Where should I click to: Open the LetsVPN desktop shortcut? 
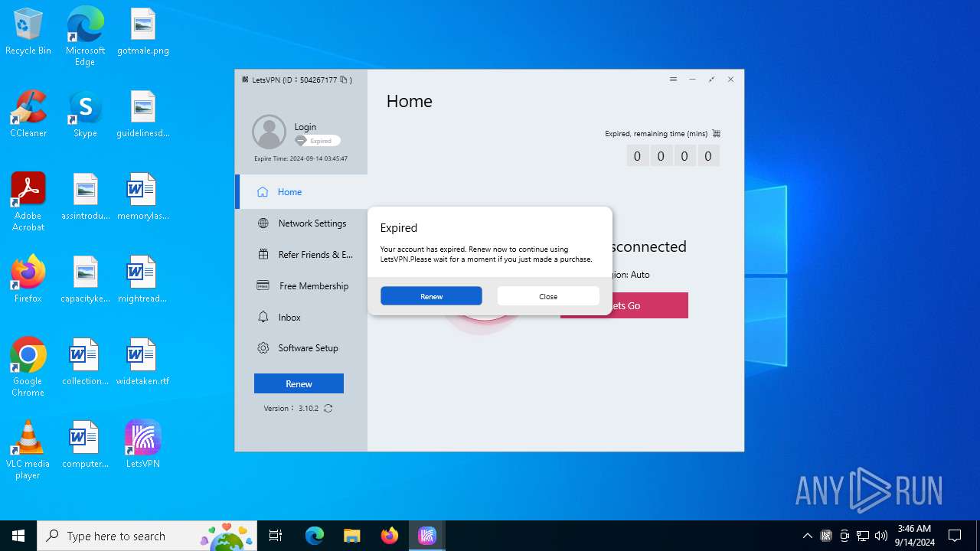coord(142,445)
